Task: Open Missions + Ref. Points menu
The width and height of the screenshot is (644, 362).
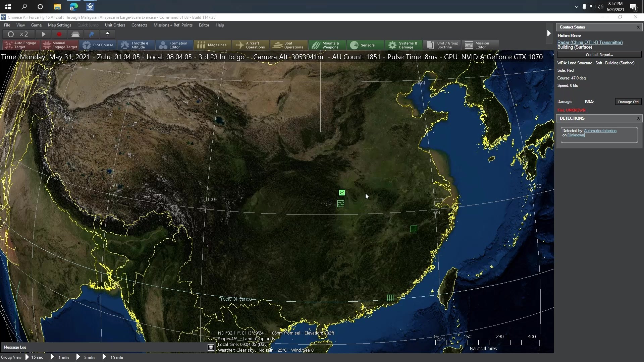Action: coord(173,25)
